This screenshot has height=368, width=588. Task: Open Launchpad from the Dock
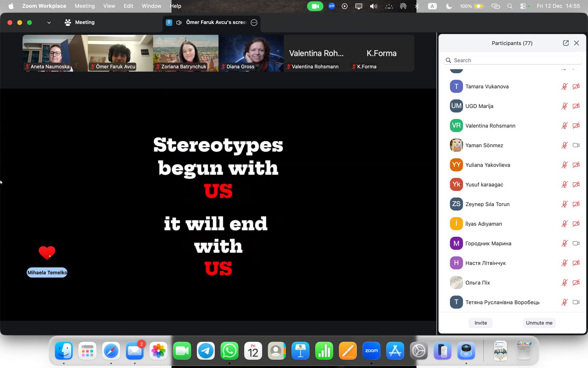(87, 351)
